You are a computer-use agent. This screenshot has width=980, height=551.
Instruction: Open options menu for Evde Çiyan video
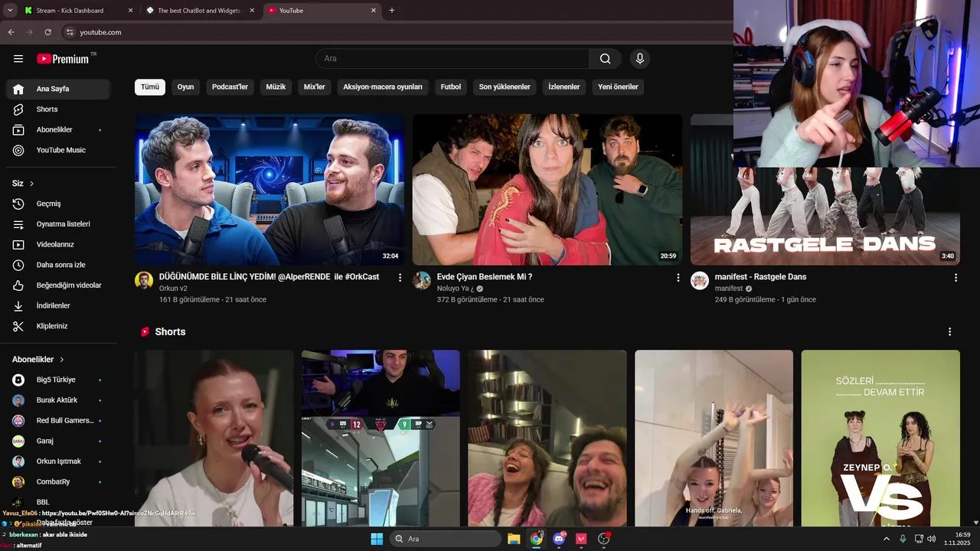click(678, 278)
